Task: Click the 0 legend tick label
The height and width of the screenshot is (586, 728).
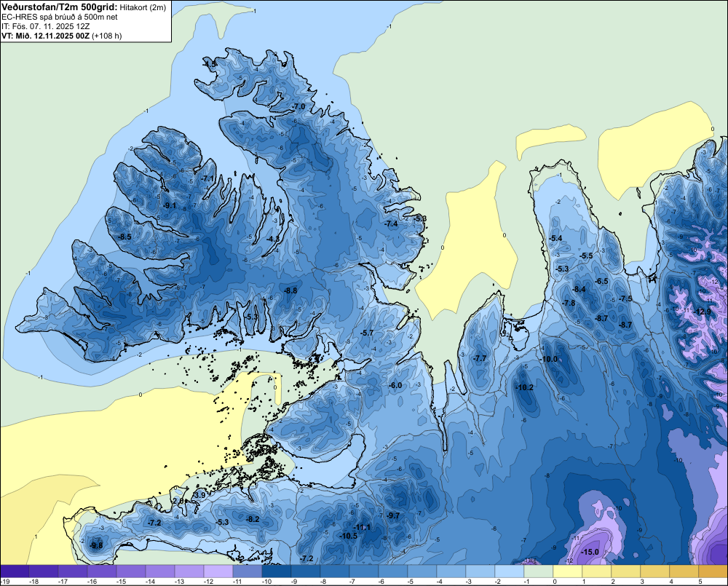Action: [x=555, y=582]
